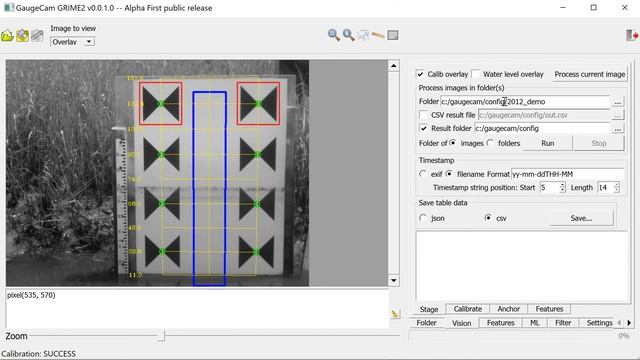Select the images radio button
640x360 pixels.
pos(453,143)
